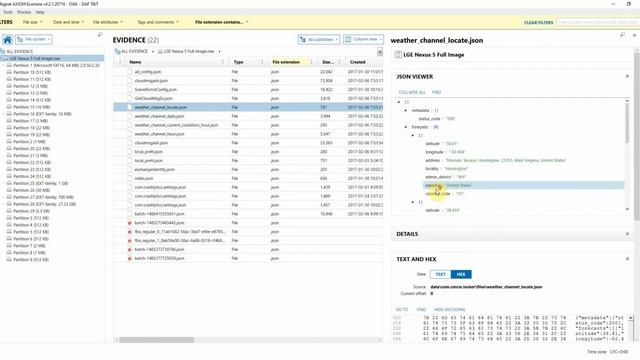Open the File size filter dropdown
Viewport: 640px width, 360px height.
coord(33,22)
